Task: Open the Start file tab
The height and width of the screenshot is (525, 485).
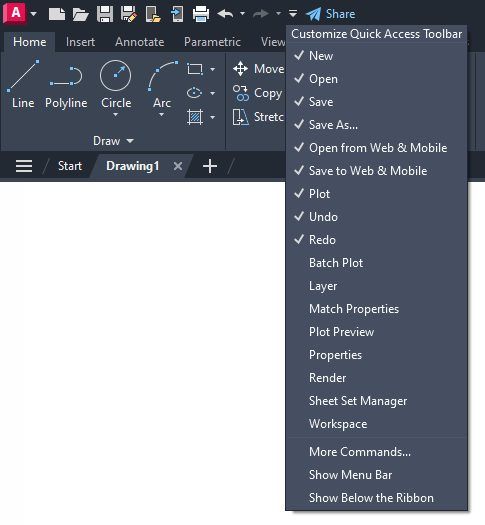Action: pyautogui.click(x=70, y=166)
